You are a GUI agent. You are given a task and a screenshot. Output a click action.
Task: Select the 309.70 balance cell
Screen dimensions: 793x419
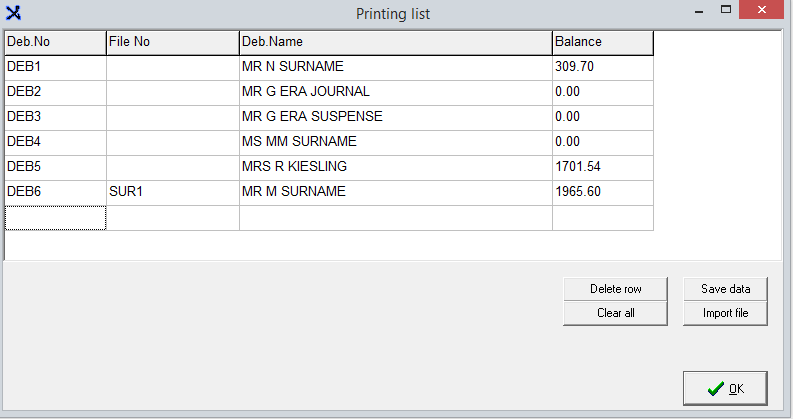tap(602, 67)
